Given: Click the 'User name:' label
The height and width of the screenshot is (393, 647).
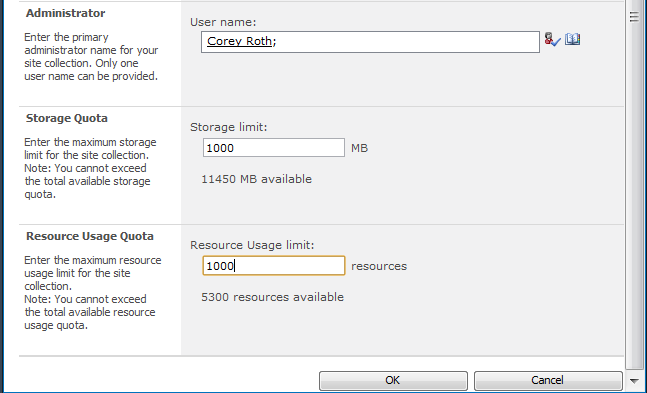Looking at the screenshot, I should (223, 22).
